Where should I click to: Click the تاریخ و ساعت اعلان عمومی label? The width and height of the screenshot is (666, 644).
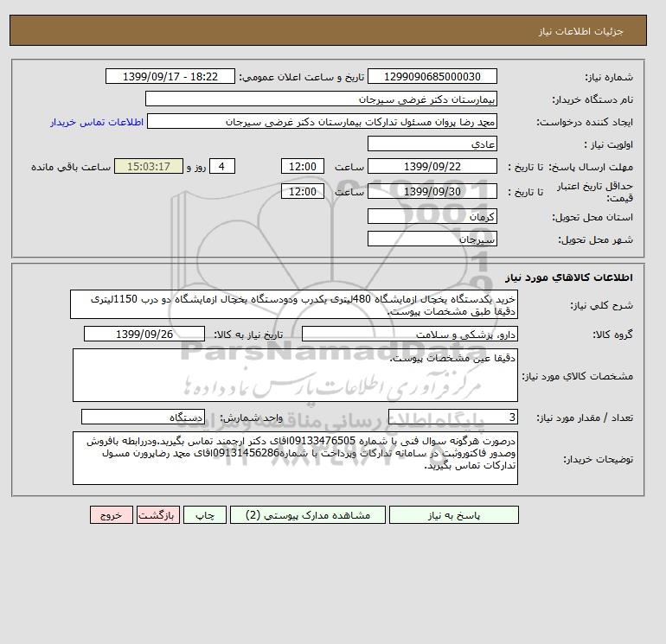click(x=302, y=77)
